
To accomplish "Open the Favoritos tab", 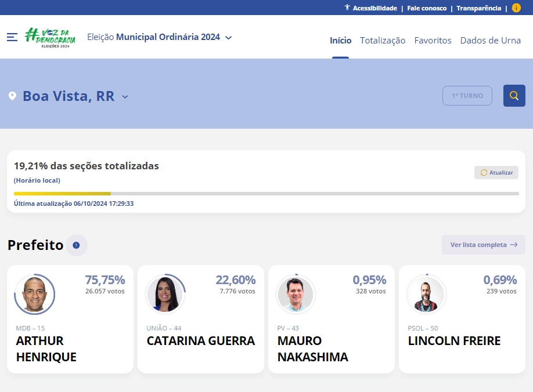I will 433,41.
